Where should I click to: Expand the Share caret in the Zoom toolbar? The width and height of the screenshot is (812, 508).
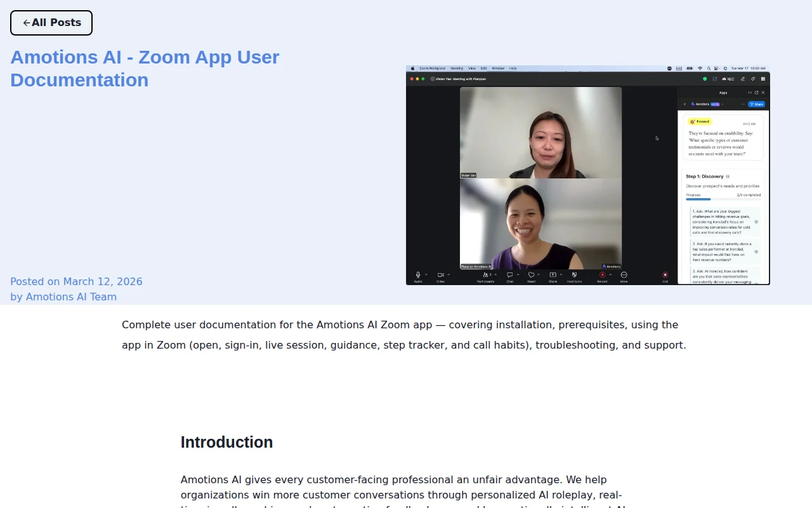561,274
